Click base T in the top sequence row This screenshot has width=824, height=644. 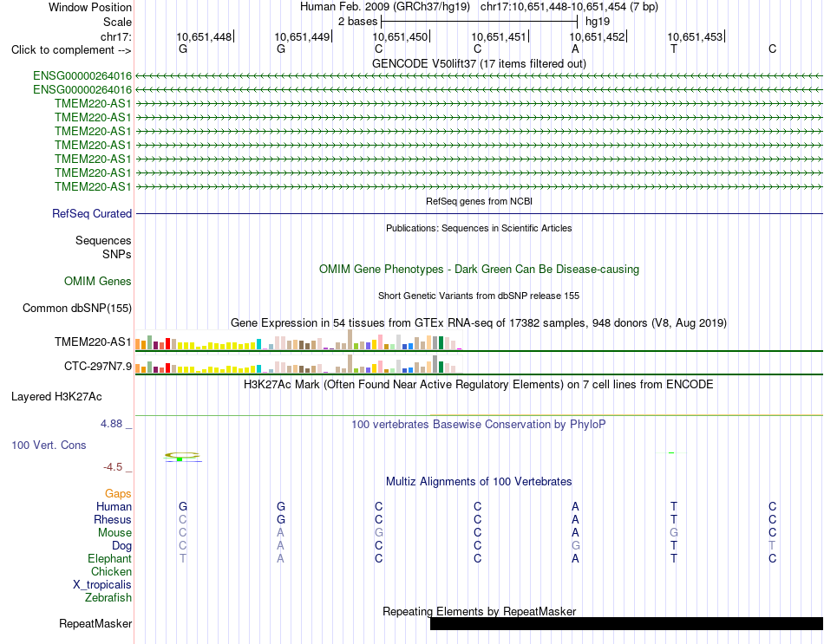674,49
